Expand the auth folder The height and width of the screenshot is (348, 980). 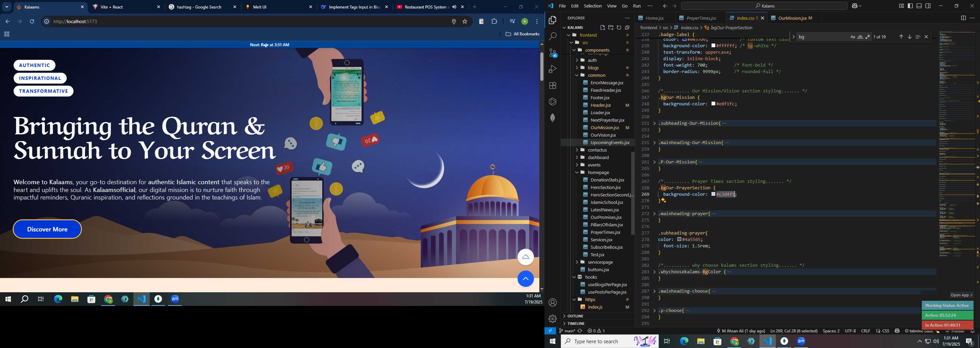tap(592, 60)
